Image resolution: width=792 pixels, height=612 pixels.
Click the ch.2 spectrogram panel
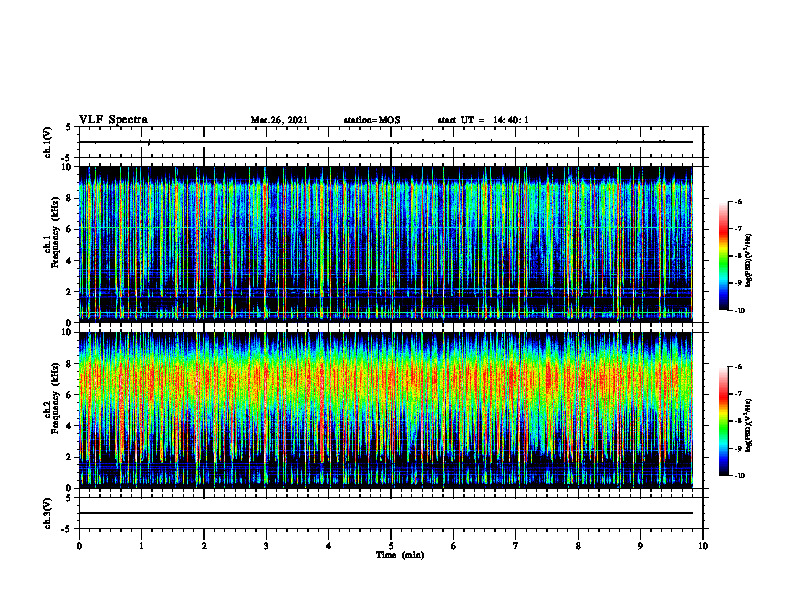pyautogui.click(x=386, y=410)
